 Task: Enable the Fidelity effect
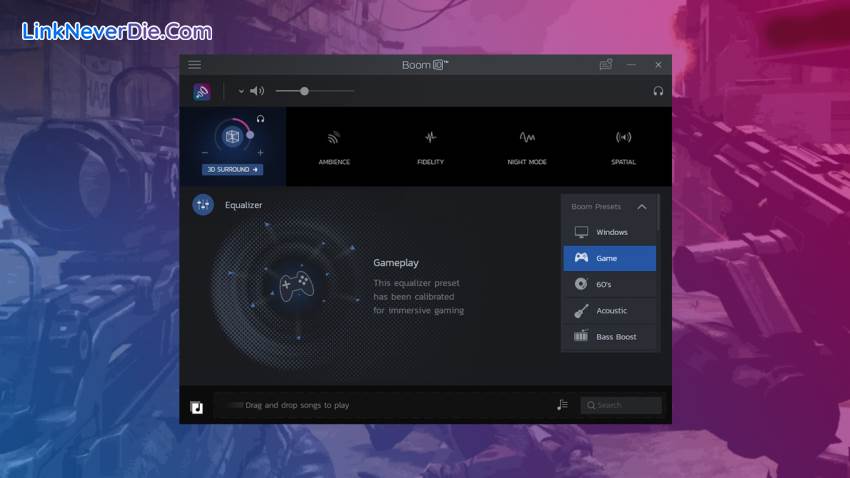click(430, 145)
